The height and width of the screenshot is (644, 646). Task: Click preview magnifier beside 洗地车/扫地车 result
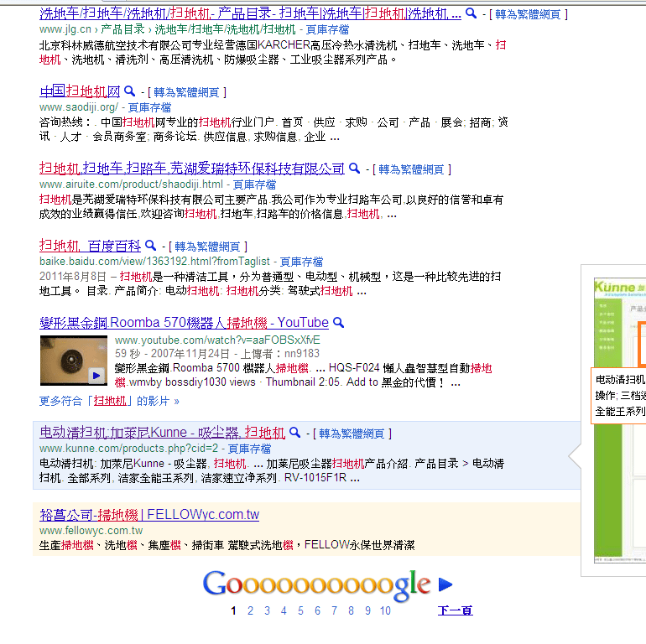click(471, 13)
